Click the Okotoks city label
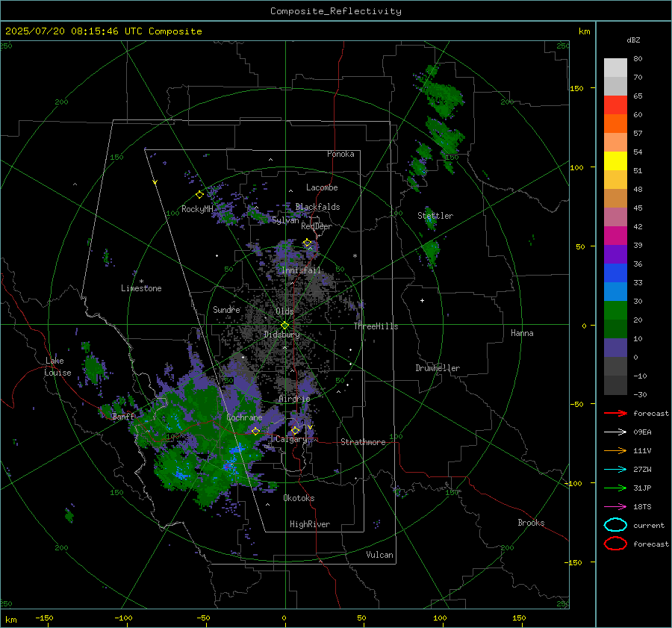 pos(299,498)
